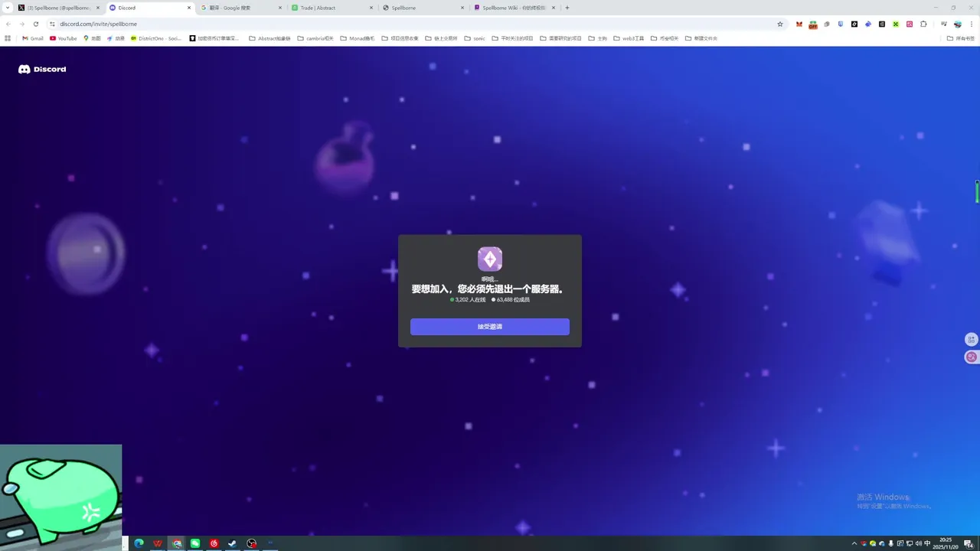The width and height of the screenshot is (980, 551).
Task: Reload the Discord invite page
Action: 36,24
